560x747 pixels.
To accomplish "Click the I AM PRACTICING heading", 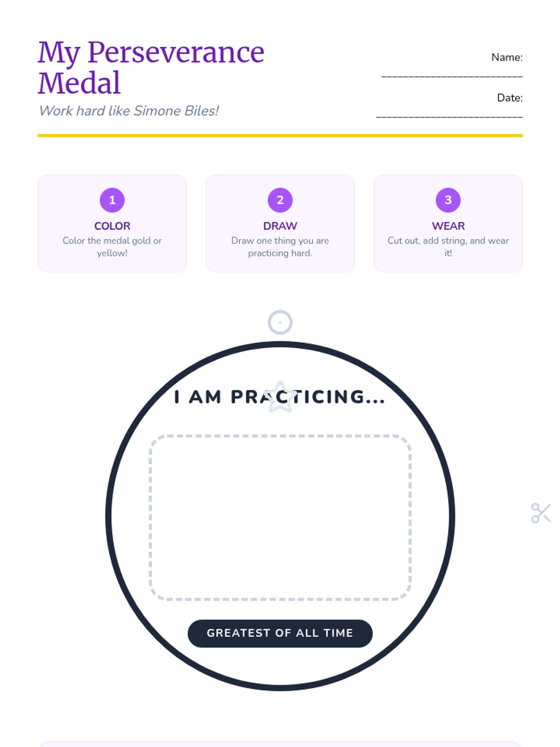I will [x=280, y=397].
